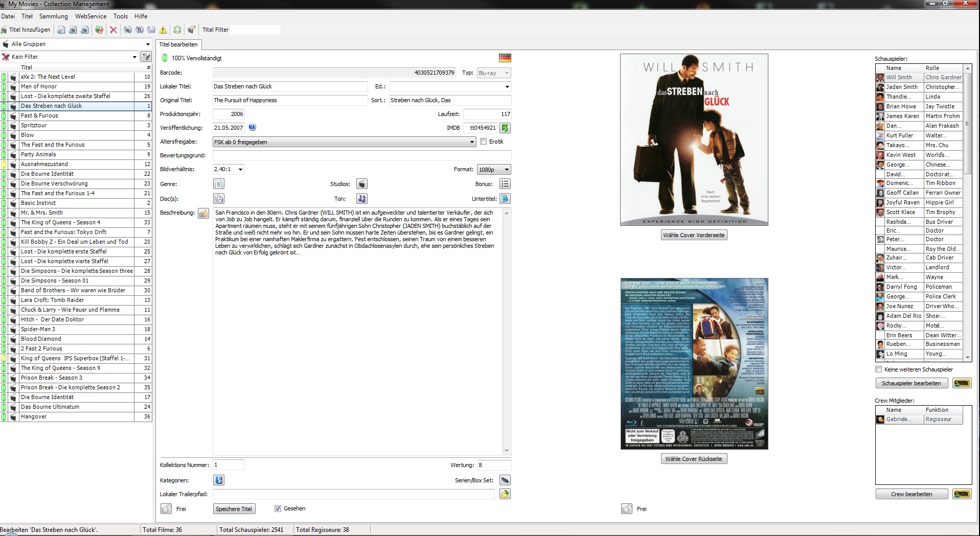Uncheck the Gesehen checkbox
Image resolution: width=980 pixels, height=536 pixels.
click(278, 508)
